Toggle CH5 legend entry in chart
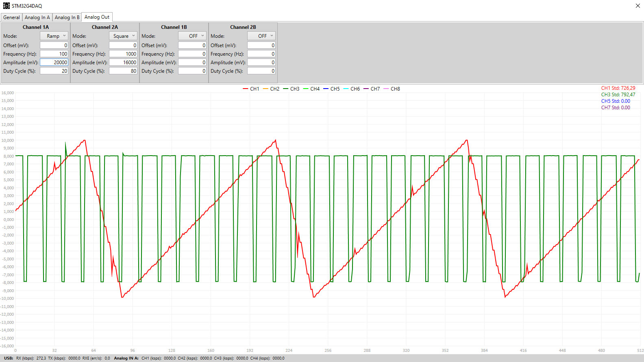 [x=331, y=89]
